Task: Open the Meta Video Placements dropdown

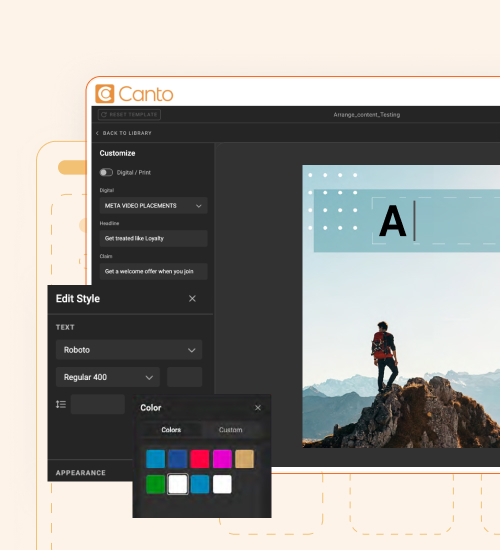Action: tap(153, 206)
